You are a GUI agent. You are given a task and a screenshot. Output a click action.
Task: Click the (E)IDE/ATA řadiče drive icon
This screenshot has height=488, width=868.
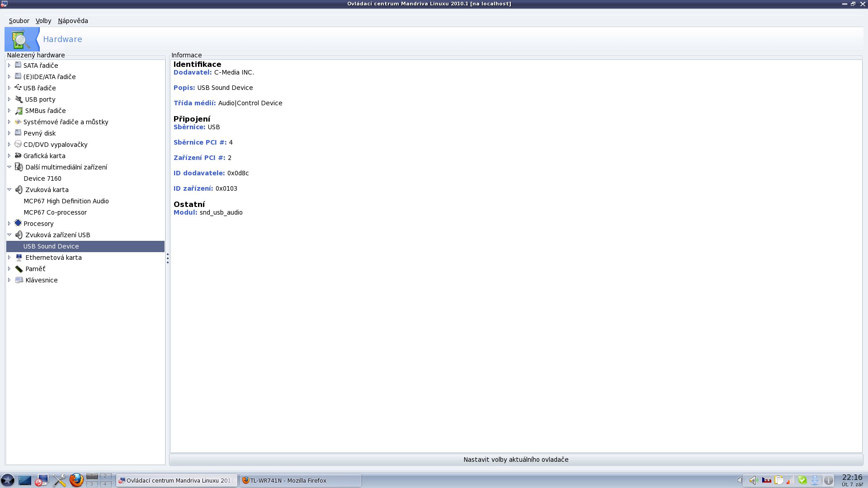(x=18, y=76)
